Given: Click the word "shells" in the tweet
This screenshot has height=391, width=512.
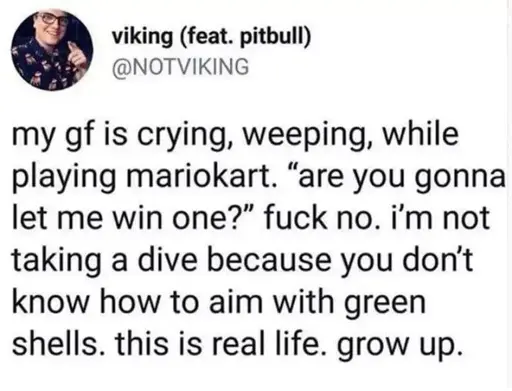Looking at the screenshot, I should tap(58, 342).
